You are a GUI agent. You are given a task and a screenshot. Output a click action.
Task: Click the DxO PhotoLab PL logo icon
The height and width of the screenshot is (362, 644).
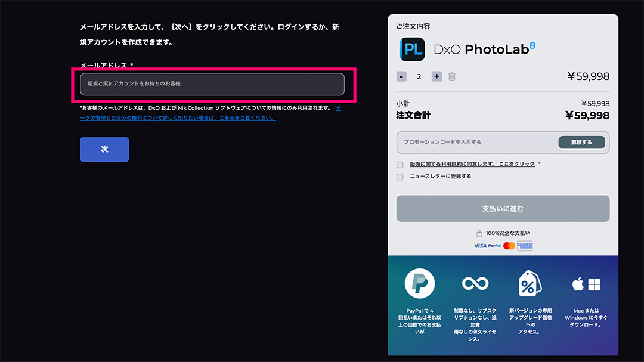(x=412, y=49)
